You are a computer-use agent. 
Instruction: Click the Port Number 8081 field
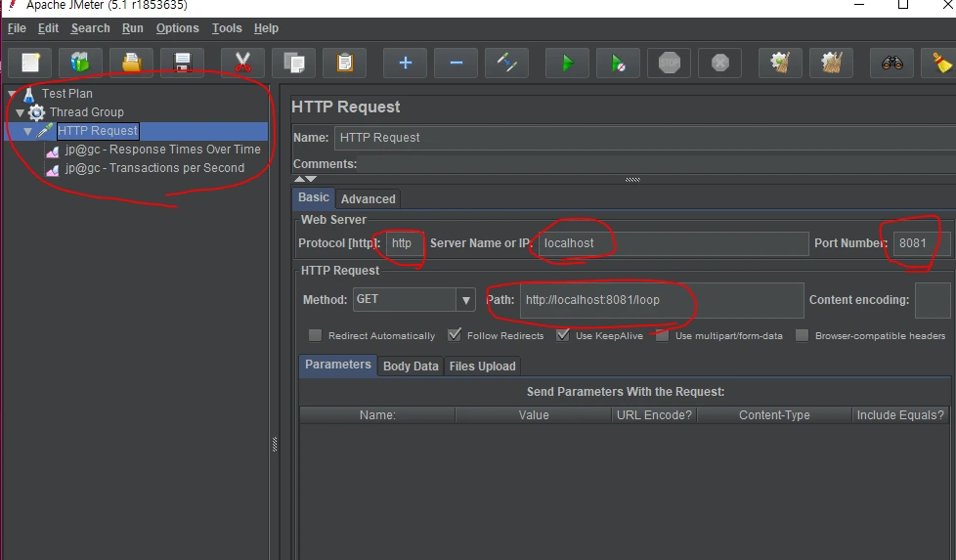921,243
